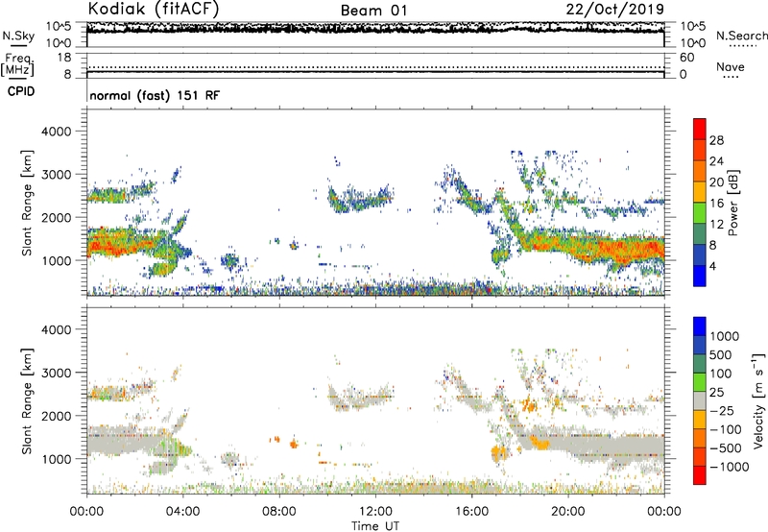The height and width of the screenshot is (532, 768).
Task: Click the 'Slant Range [km]' label of power panel
Action: coord(27,203)
